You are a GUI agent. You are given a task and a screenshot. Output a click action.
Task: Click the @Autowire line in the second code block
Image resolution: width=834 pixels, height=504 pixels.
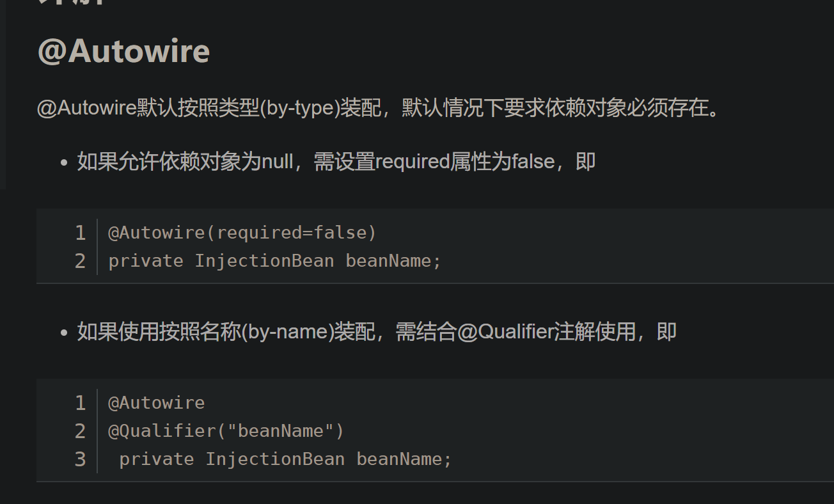(157, 403)
